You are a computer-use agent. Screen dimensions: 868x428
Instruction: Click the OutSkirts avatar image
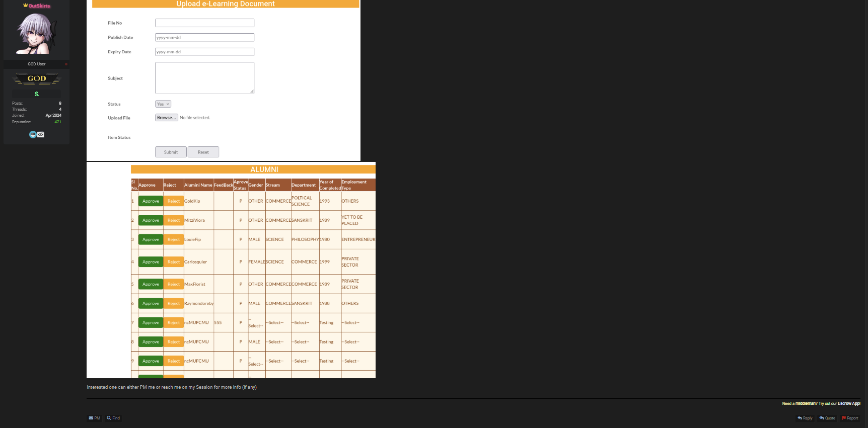36,33
